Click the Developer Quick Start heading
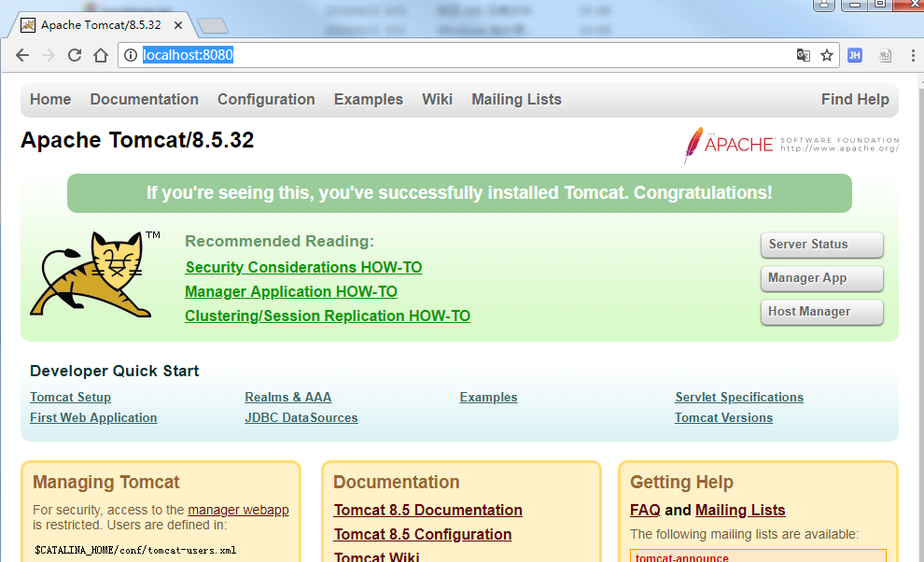 pyautogui.click(x=114, y=371)
